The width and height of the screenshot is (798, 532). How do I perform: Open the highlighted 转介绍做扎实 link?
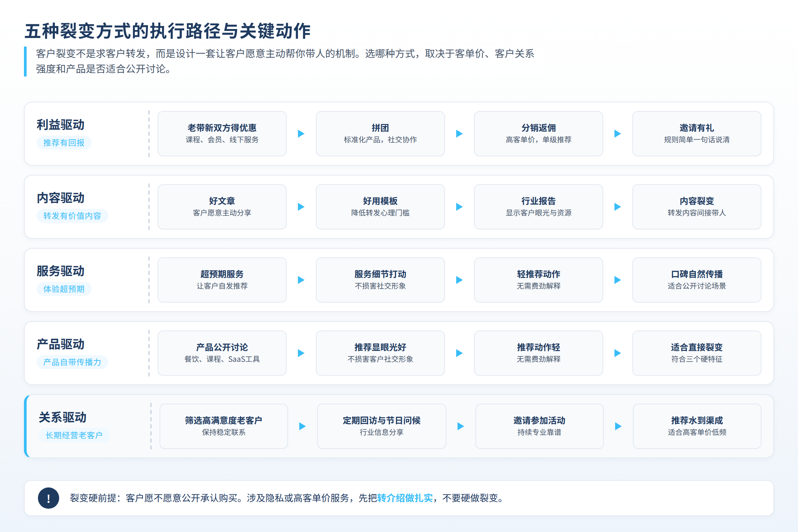405,498
